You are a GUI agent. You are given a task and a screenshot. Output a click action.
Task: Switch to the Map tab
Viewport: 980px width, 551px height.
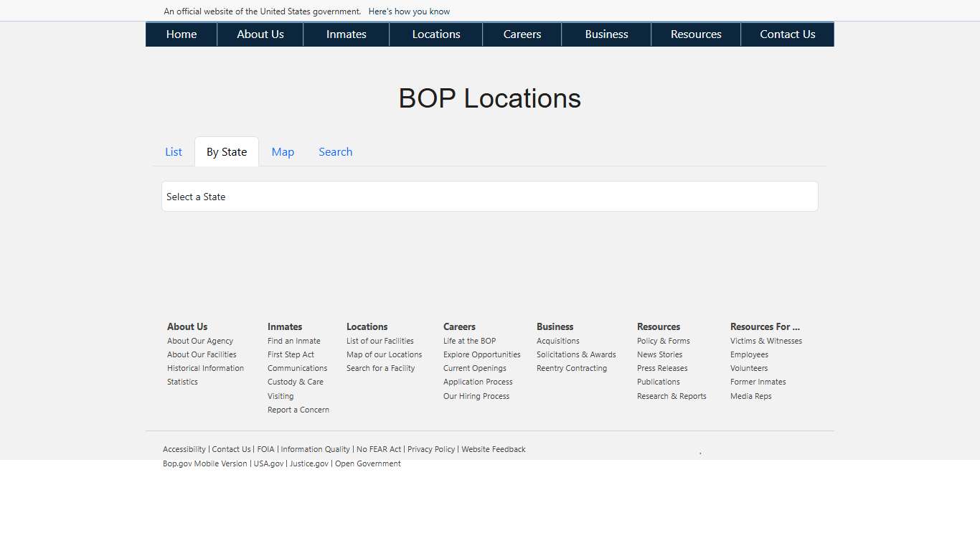283,151
